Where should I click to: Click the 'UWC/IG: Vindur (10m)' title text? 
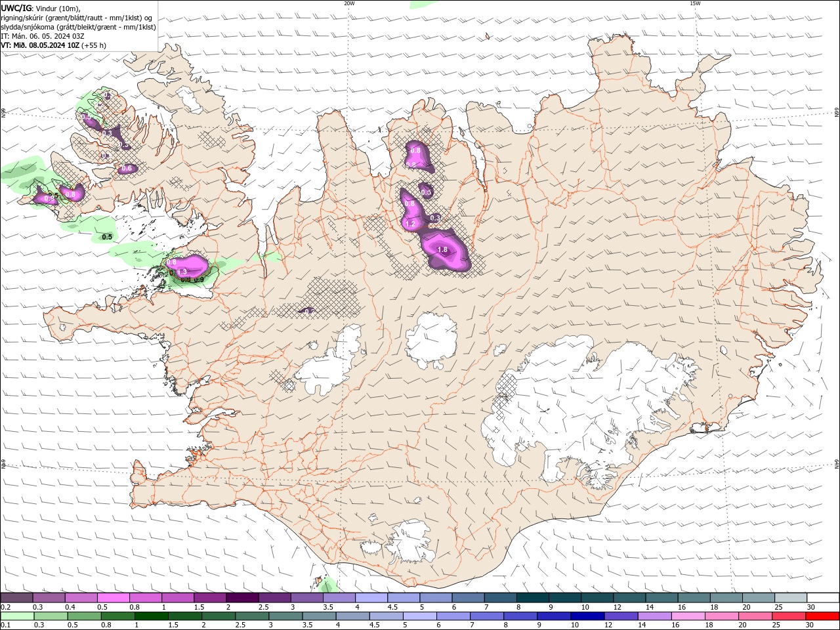[40, 8]
